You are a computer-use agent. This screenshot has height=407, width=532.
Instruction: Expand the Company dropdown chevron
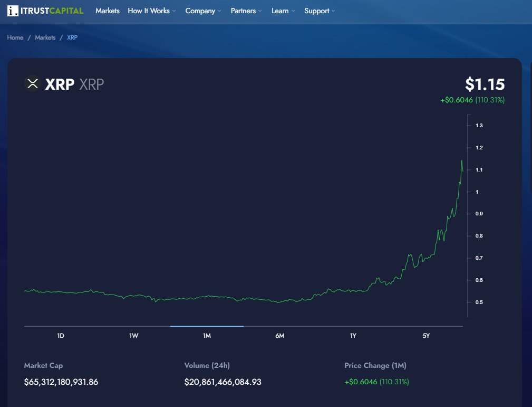pos(219,11)
